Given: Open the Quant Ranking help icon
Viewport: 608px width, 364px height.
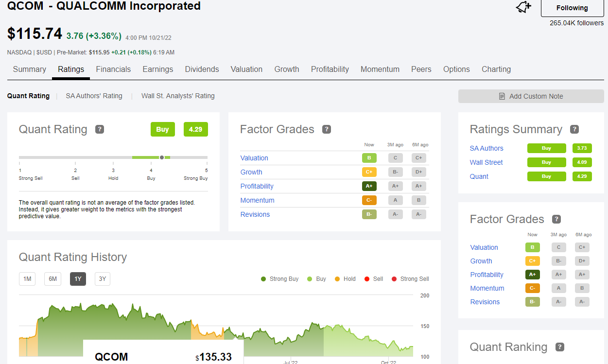Looking at the screenshot, I should coord(559,347).
